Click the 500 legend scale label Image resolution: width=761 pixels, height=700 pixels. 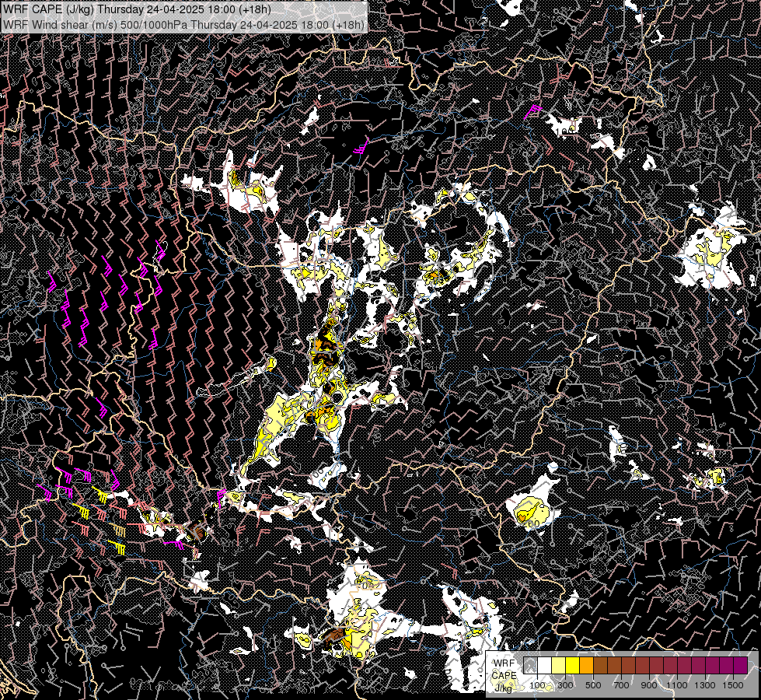[x=593, y=685]
